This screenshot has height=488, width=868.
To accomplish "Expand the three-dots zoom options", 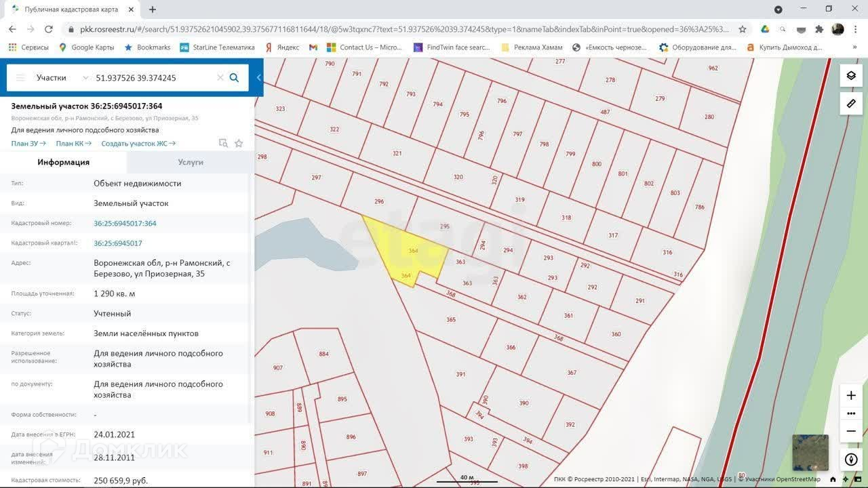I will (851, 413).
